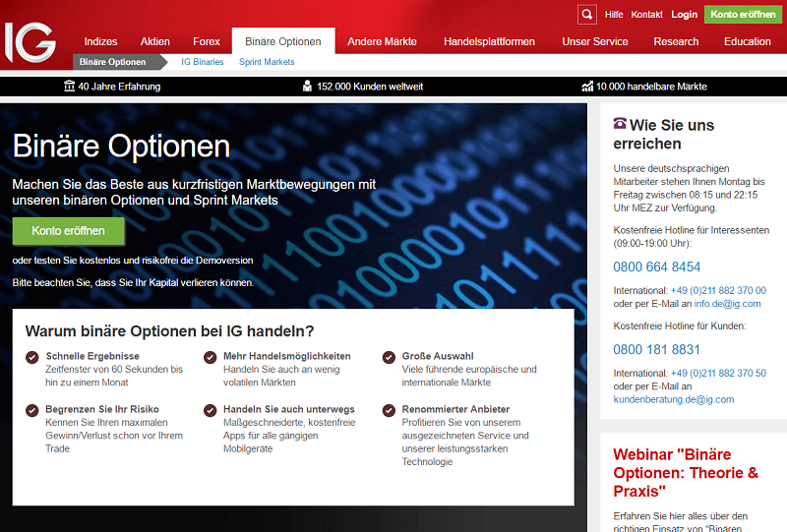The height and width of the screenshot is (532, 787).
Task: Open the Indizes menu
Action: [x=101, y=41]
